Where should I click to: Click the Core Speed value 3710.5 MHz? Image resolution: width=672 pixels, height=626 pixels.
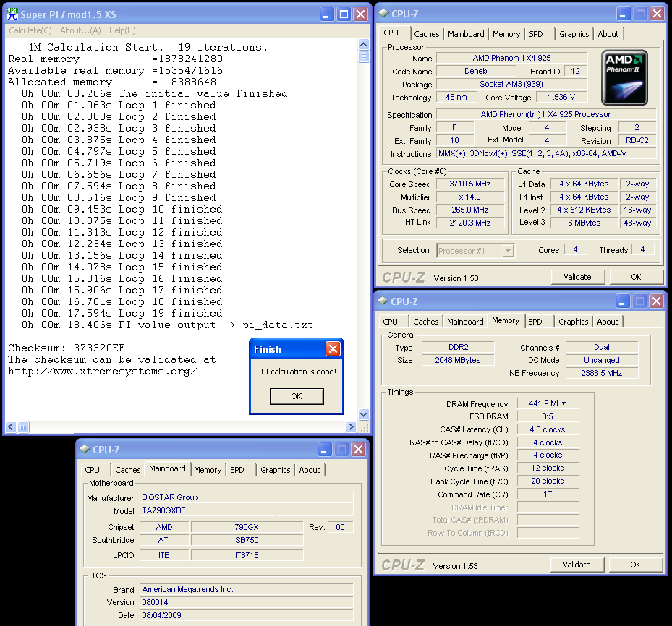point(469,184)
